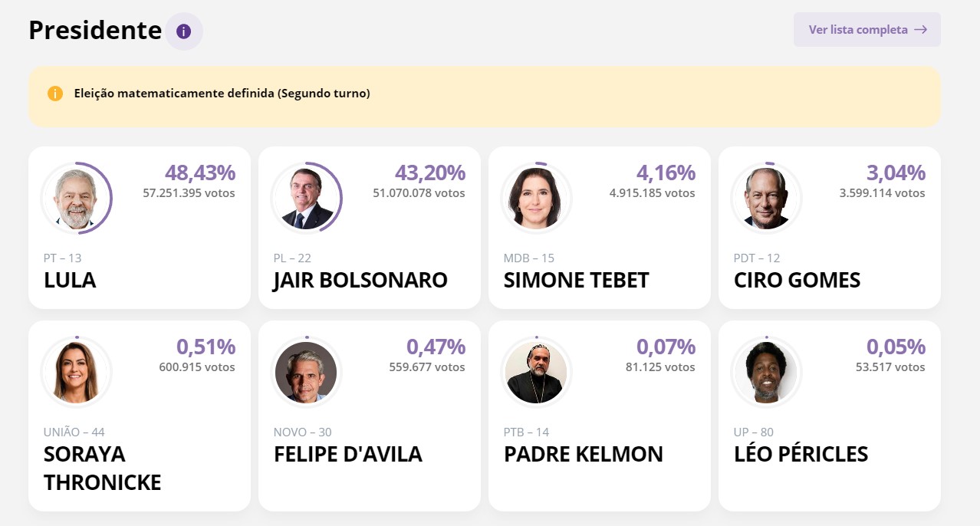
Task: Select Lula's candidate photo
Action: coord(76,198)
